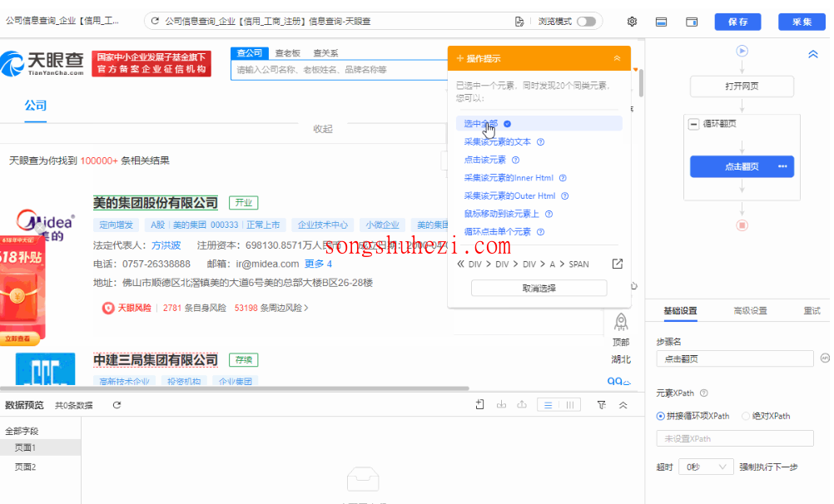Click the horizontal layout panel icon in top toolbar
The image size is (834, 504).
pyautogui.click(x=661, y=22)
